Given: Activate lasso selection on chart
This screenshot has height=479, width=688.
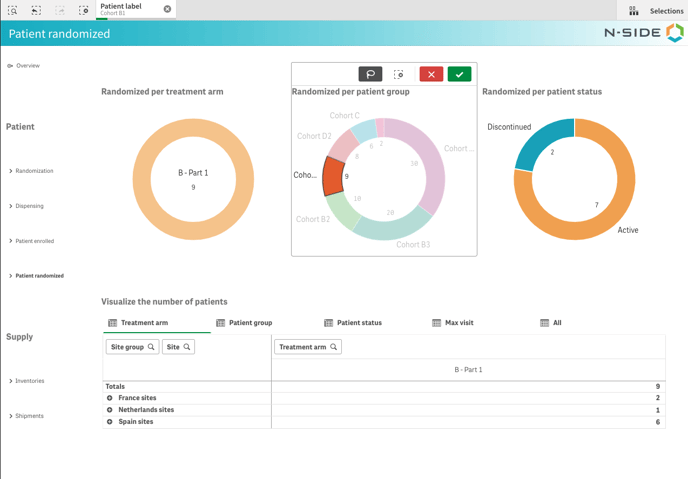Looking at the screenshot, I should [370, 74].
